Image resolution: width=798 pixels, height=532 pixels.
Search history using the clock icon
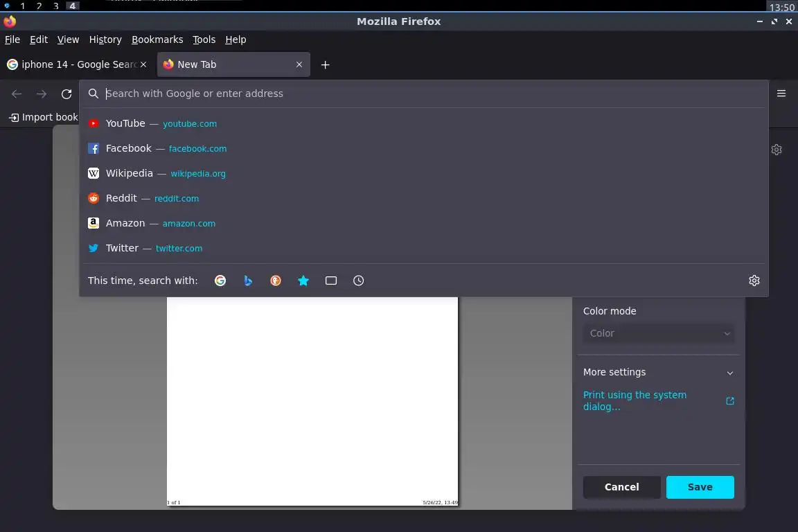pos(358,281)
